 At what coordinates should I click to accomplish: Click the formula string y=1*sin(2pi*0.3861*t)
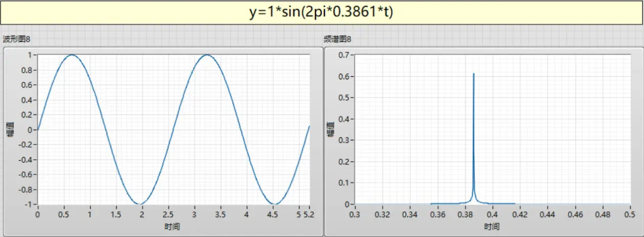pos(321,12)
